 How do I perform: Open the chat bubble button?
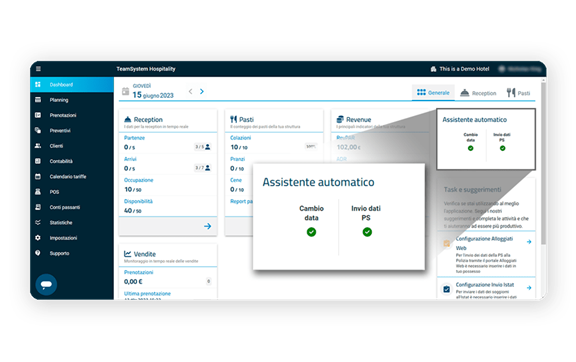point(46,284)
